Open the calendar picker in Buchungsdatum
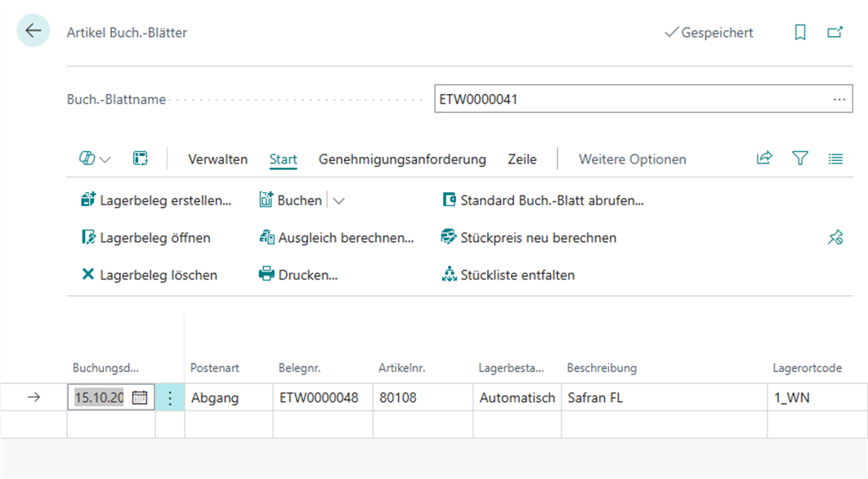868x479 pixels. pos(140,397)
